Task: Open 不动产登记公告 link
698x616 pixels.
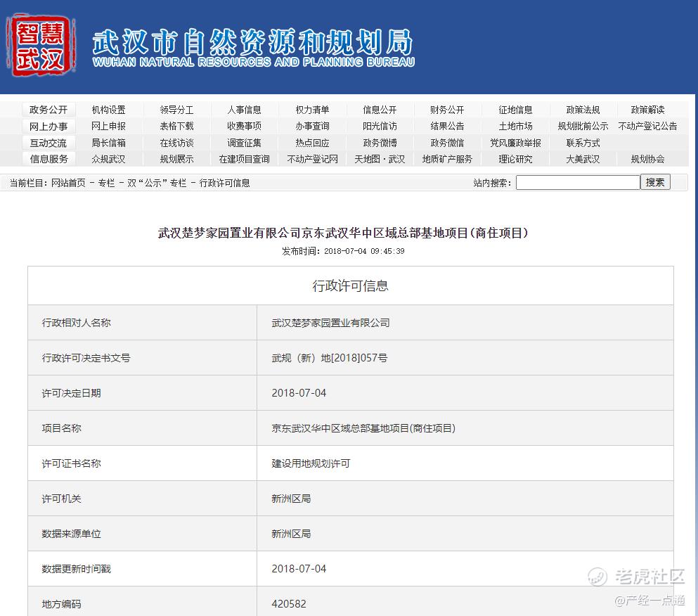Action: [647, 126]
